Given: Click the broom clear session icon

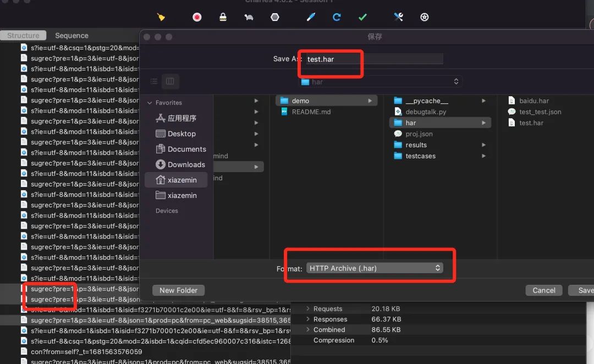Looking at the screenshot, I should pos(161,17).
